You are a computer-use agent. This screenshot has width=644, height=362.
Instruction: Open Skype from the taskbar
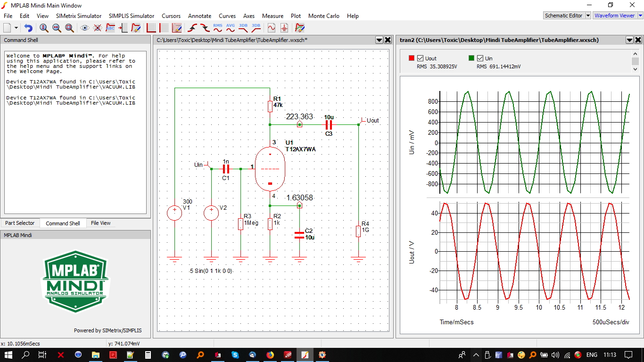coord(235,355)
